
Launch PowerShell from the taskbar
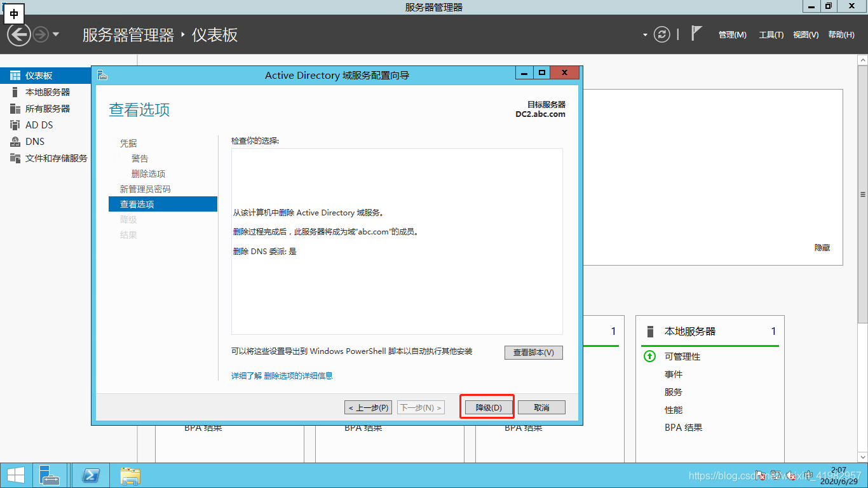point(91,475)
